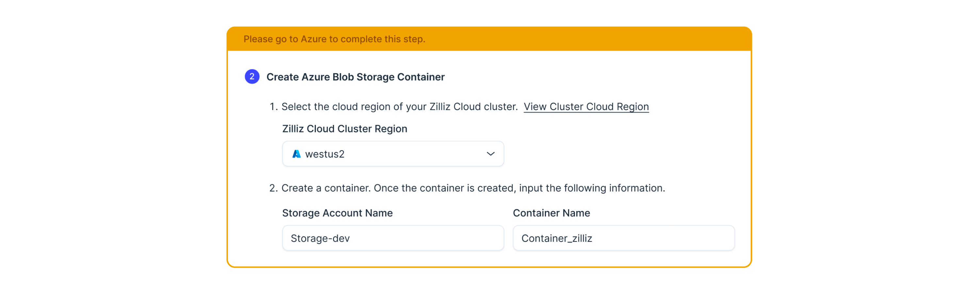Click the Container Name input field

click(624, 238)
